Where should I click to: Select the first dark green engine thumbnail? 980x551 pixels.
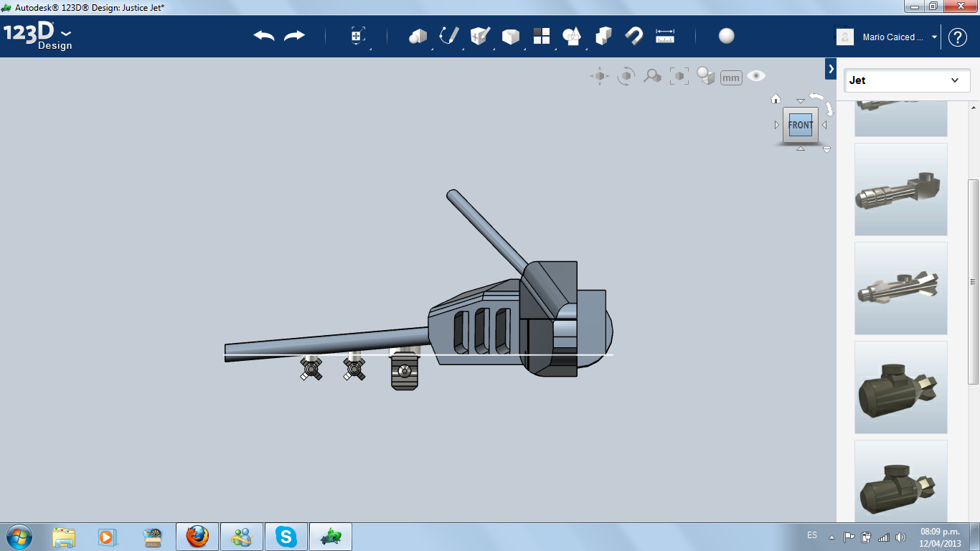(x=901, y=387)
